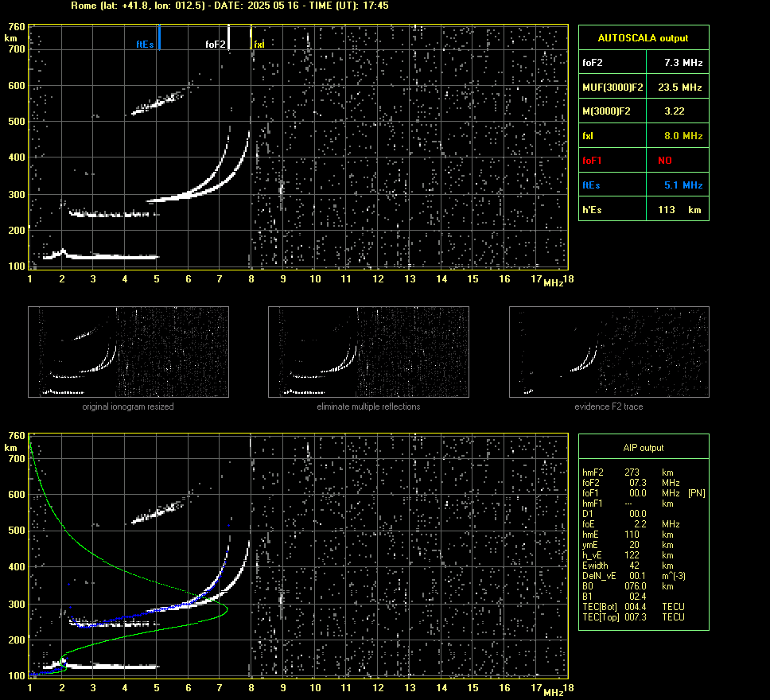Screen dimensions: 770x700
Task: Click the TEC[Bot] value '004.4'
Action: (636, 607)
